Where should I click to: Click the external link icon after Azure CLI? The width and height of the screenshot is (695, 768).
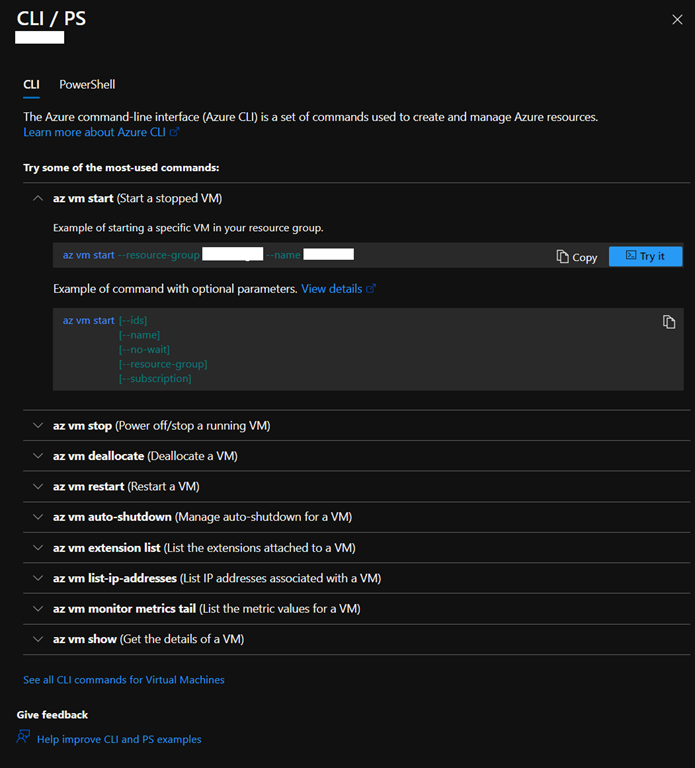coord(175,132)
